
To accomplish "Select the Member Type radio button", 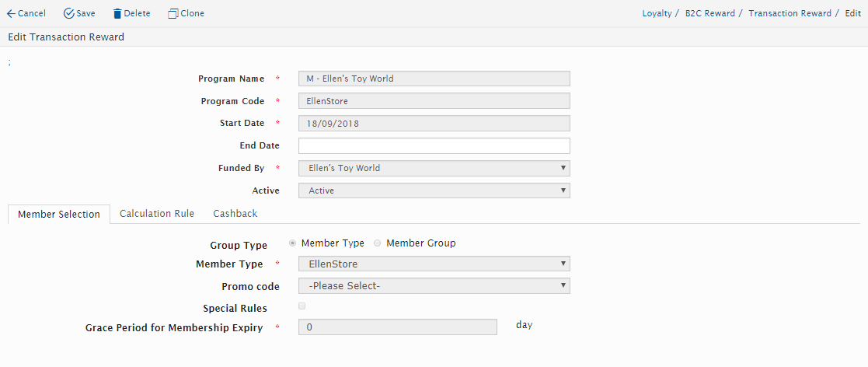I will (x=293, y=243).
